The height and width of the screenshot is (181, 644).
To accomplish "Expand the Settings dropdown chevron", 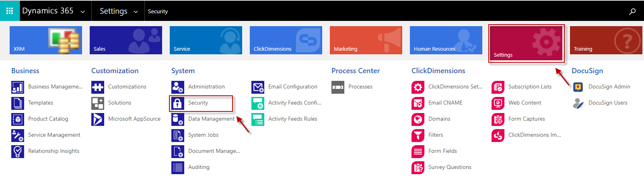I will tap(136, 12).
